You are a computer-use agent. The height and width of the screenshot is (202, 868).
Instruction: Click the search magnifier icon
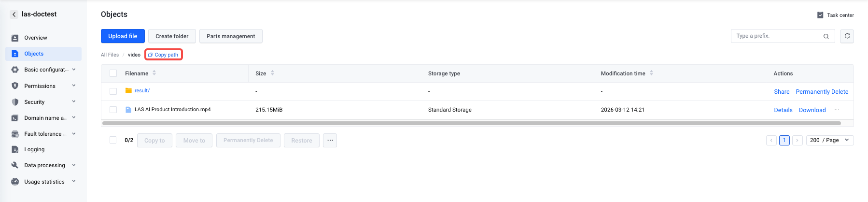(x=826, y=36)
